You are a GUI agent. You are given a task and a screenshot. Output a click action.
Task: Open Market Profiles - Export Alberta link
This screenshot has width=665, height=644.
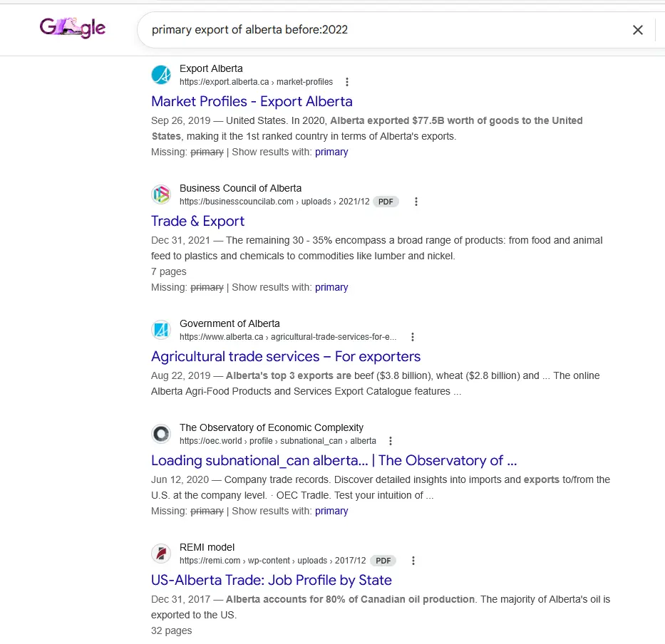(252, 101)
